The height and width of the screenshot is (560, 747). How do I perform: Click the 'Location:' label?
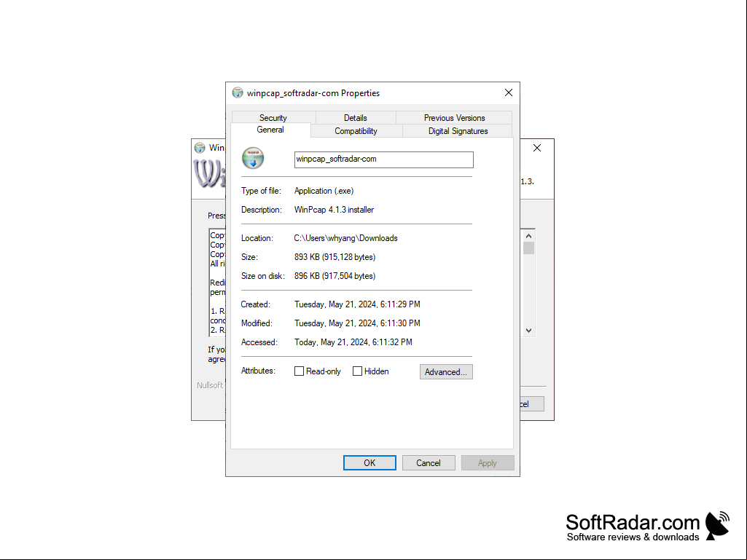click(257, 238)
